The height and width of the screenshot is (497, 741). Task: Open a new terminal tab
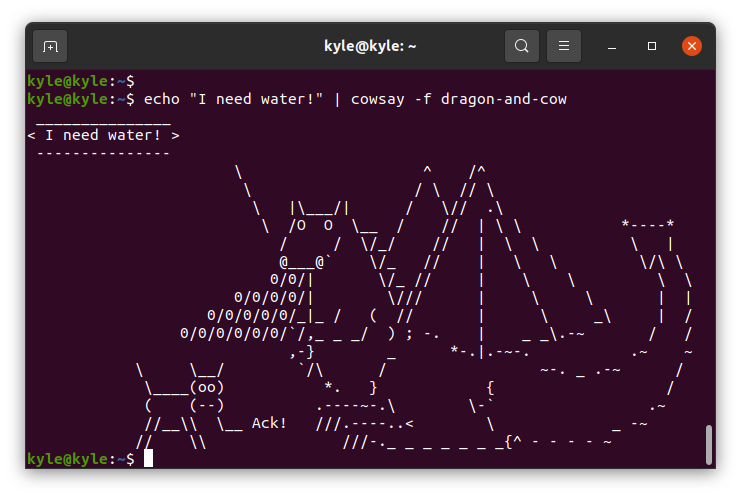point(50,46)
